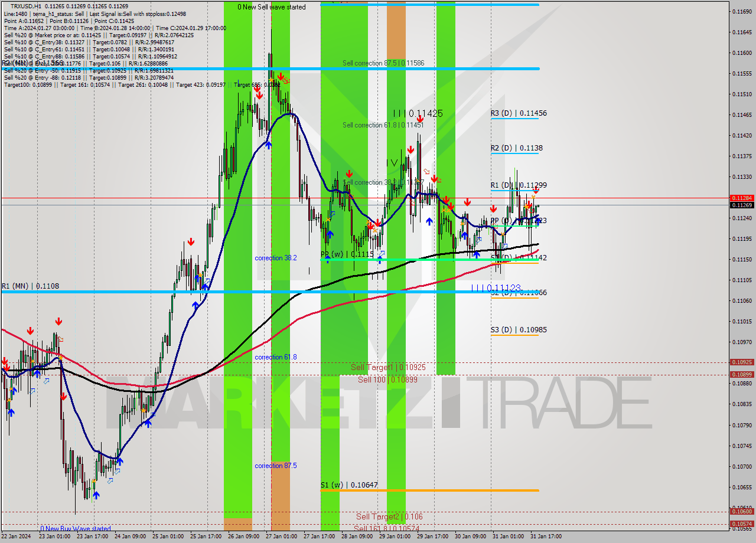
Task: Click the 'I I I 0.11425' wave label
Action: tap(418, 113)
